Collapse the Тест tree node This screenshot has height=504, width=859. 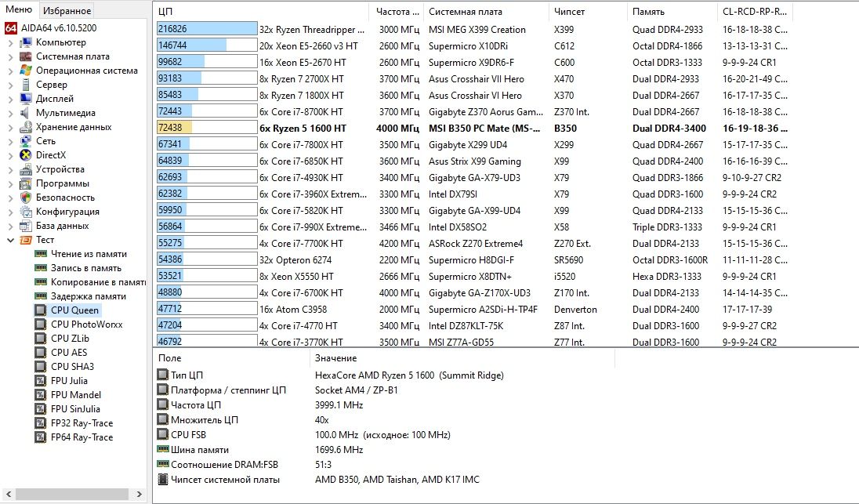(10, 240)
